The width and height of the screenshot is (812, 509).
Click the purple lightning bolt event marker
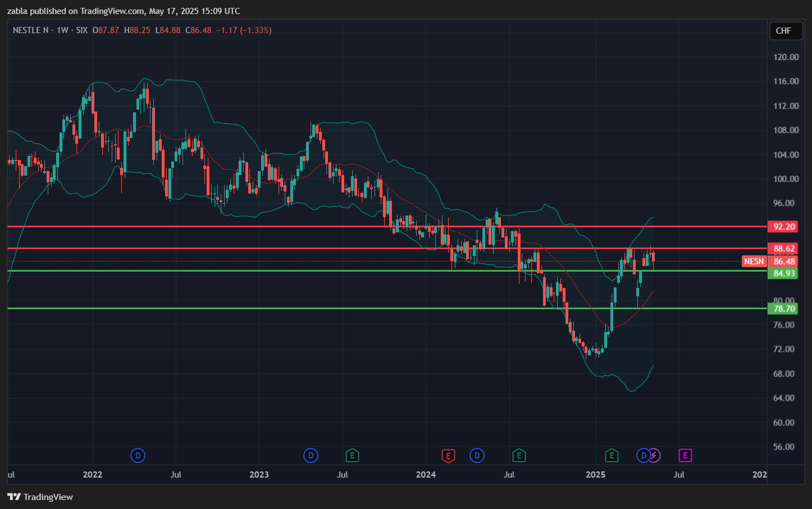coord(655,456)
